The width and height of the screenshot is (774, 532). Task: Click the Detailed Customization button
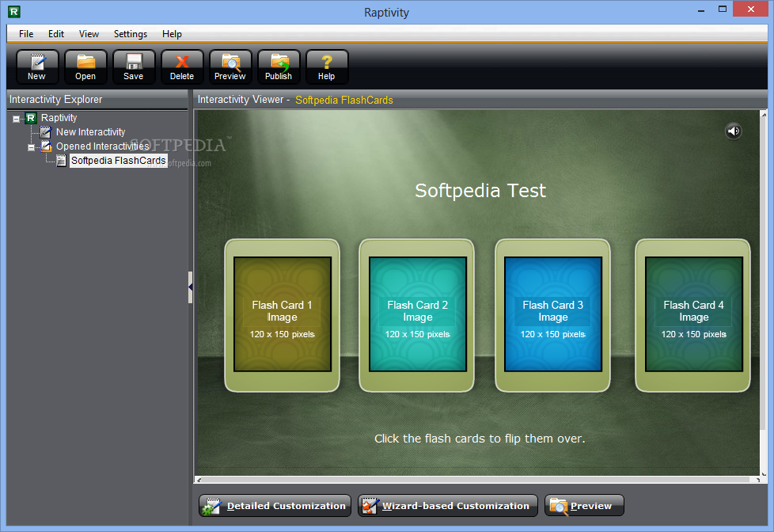(275, 505)
